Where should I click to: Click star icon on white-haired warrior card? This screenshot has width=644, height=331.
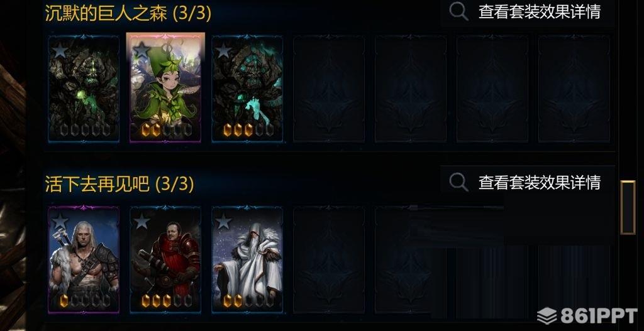click(60, 221)
